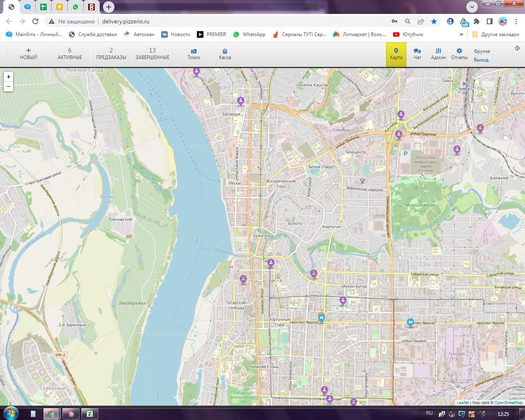525x420 pixels.
Task: Open the Чат chat panel
Action: click(417, 54)
